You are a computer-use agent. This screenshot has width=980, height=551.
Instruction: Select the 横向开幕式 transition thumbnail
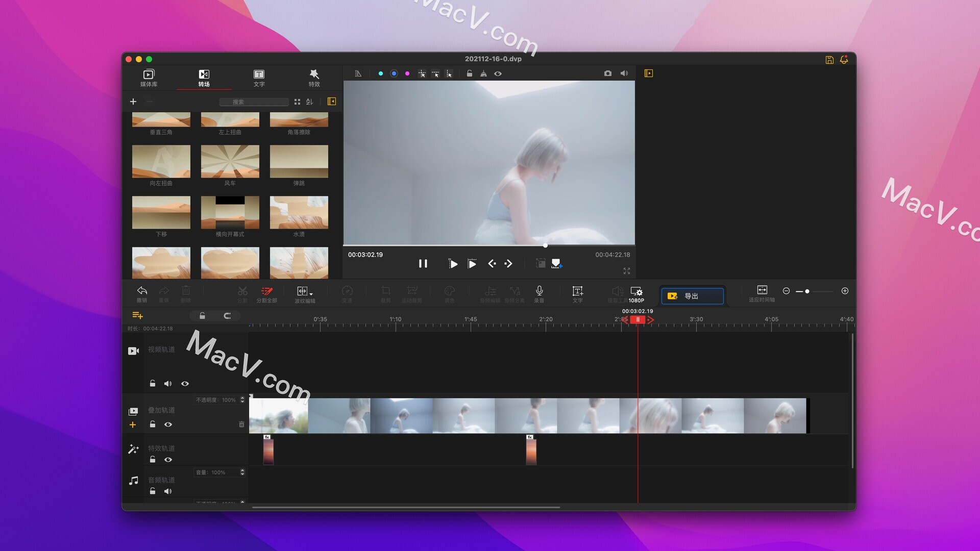point(230,212)
